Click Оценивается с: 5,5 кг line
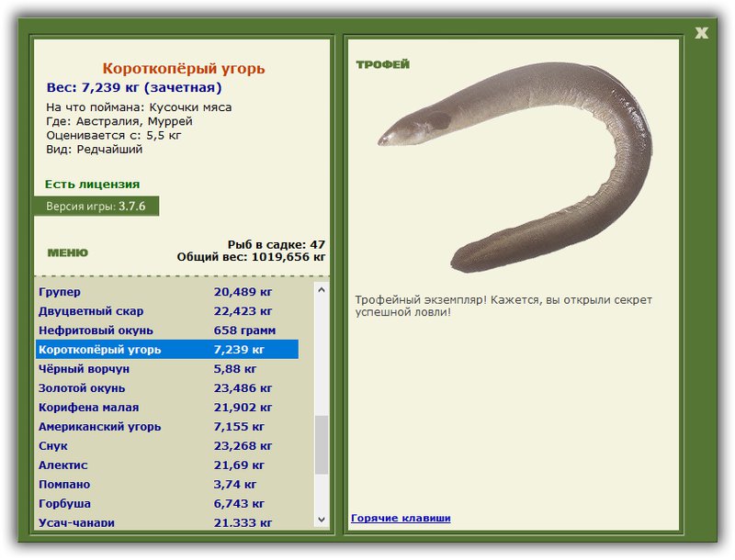This screenshot has height=560, width=735. coord(113,135)
